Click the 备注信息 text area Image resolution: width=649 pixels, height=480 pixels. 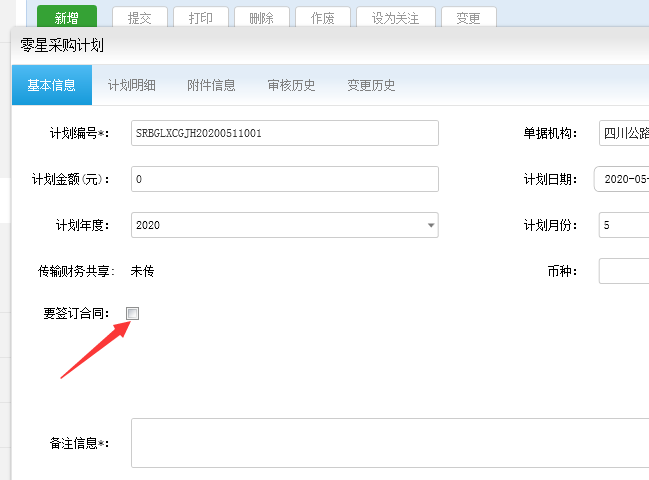[390, 442]
